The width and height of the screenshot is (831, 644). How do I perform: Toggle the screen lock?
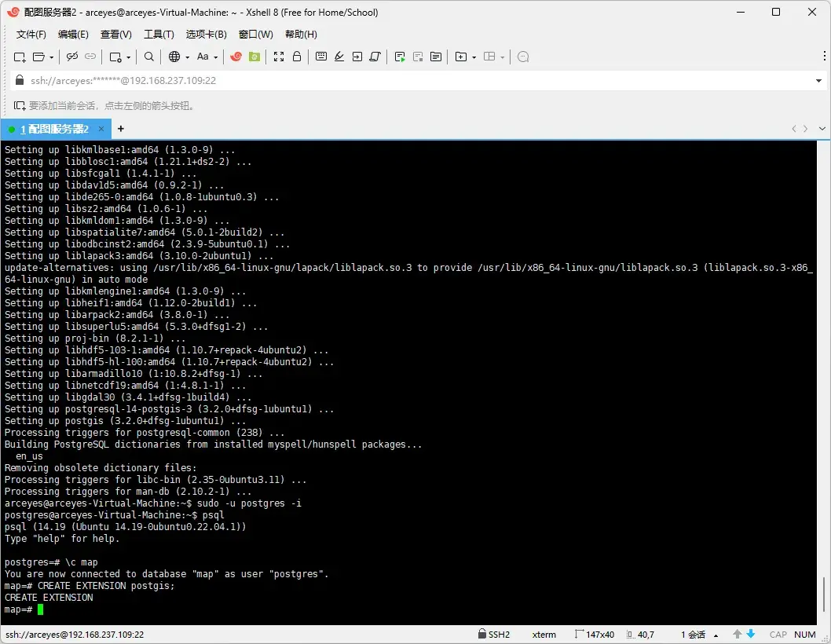298,57
